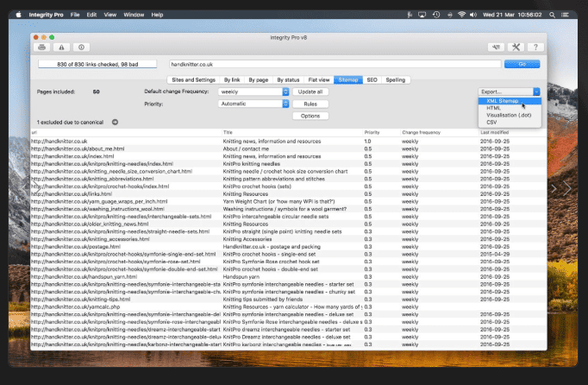Open Notification Center icon in menu bar
The image size is (588, 385).
click(x=565, y=15)
